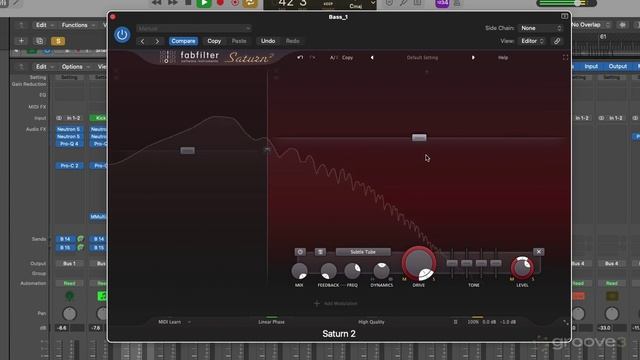Click Copy in the plugin header
Viewport: 640px width, 360px height.
tap(214, 41)
